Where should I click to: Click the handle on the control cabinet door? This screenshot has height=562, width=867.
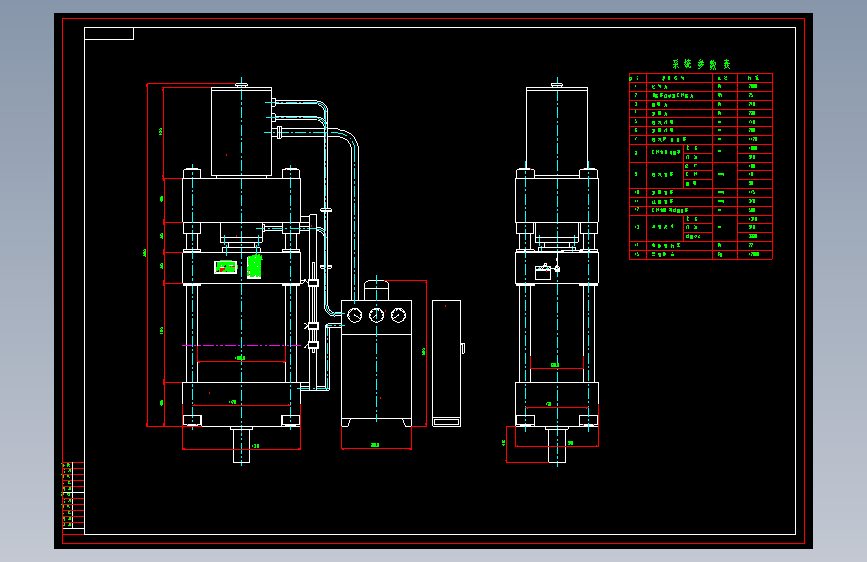pyautogui.click(x=463, y=348)
